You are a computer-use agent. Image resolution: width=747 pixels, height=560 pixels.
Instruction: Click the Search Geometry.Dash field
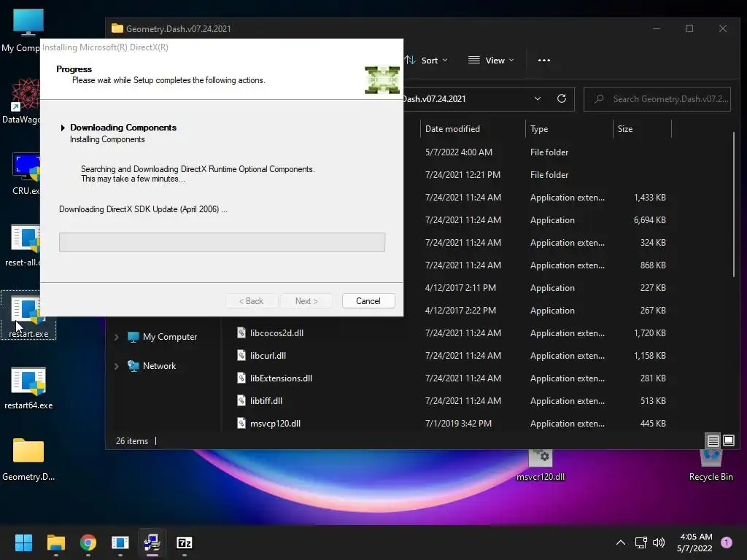(657, 99)
